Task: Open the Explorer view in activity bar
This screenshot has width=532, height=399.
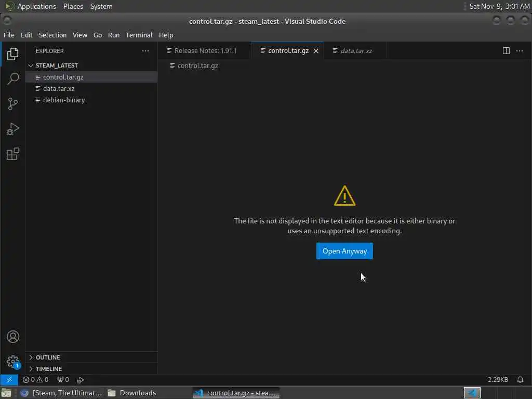Action: 12,54
